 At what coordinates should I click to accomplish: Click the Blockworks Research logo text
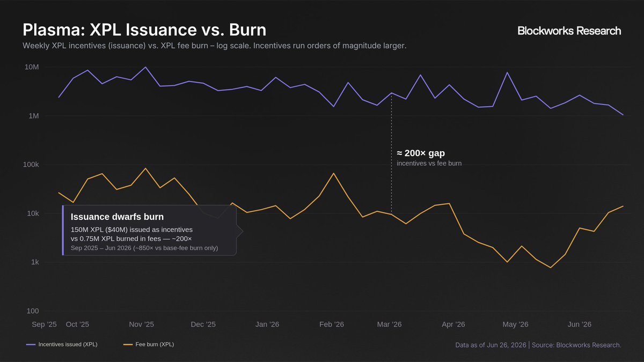click(x=569, y=31)
